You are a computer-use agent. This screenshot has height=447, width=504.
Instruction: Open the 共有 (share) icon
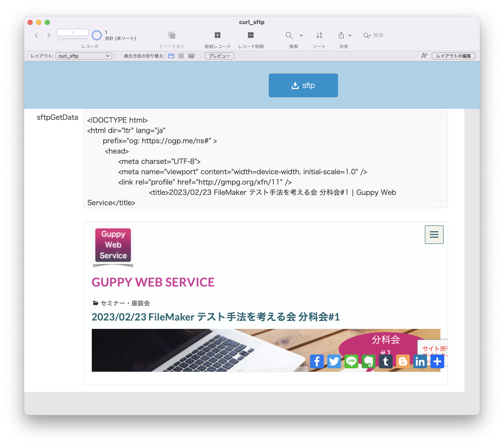click(x=341, y=35)
